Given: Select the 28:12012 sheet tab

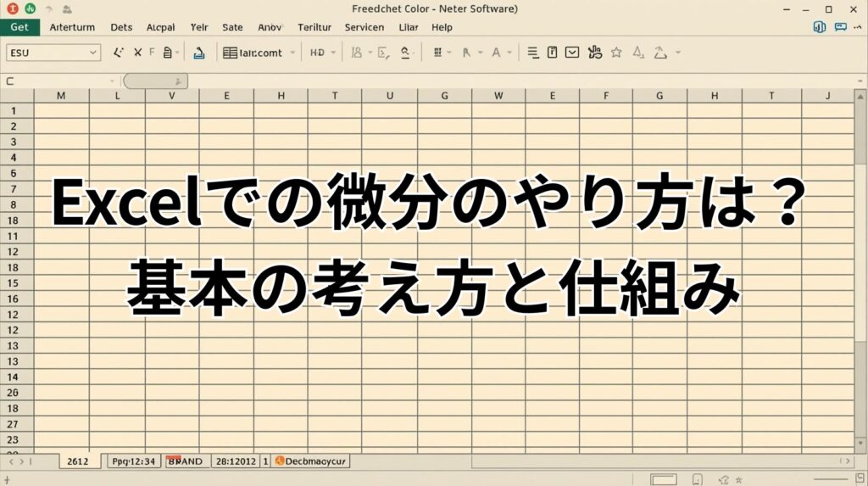Looking at the screenshot, I should click(x=236, y=461).
